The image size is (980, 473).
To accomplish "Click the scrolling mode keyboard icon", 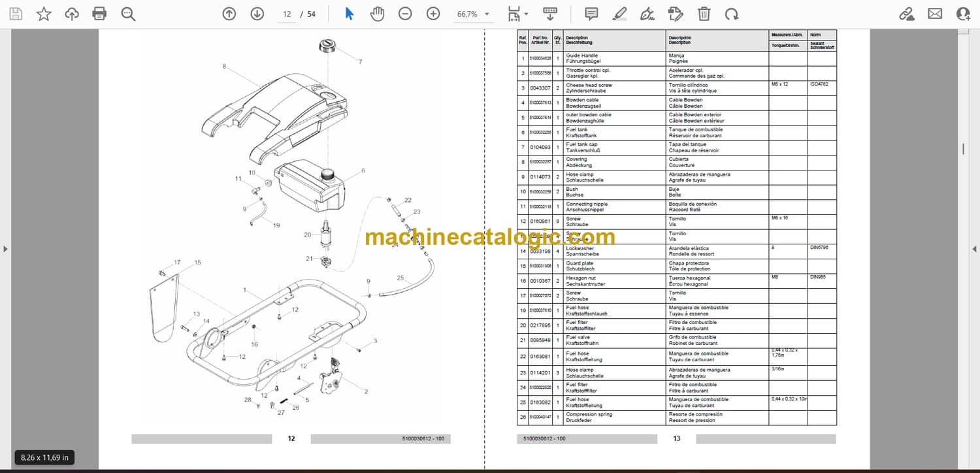I will pyautogui.click(x=550, y=14).
